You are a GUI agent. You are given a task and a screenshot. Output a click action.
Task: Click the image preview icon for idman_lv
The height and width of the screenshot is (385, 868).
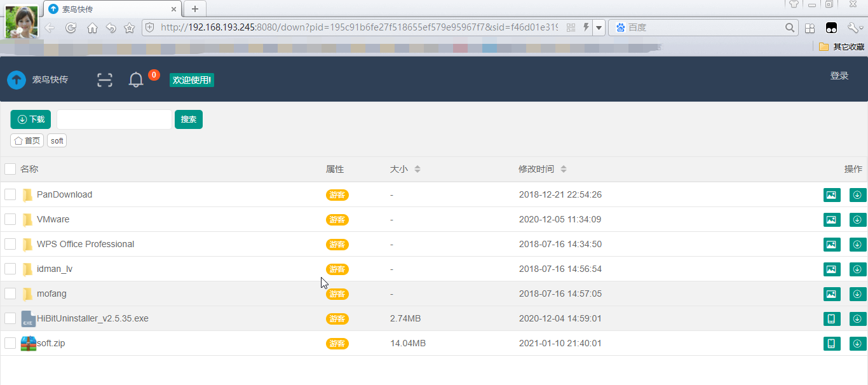pos(832,269)
